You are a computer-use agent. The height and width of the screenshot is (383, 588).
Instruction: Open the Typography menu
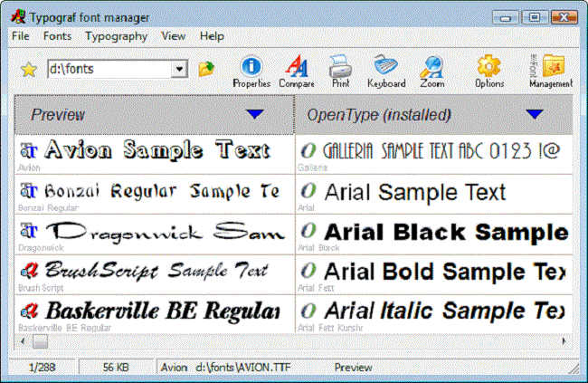[x=117, y=36]
